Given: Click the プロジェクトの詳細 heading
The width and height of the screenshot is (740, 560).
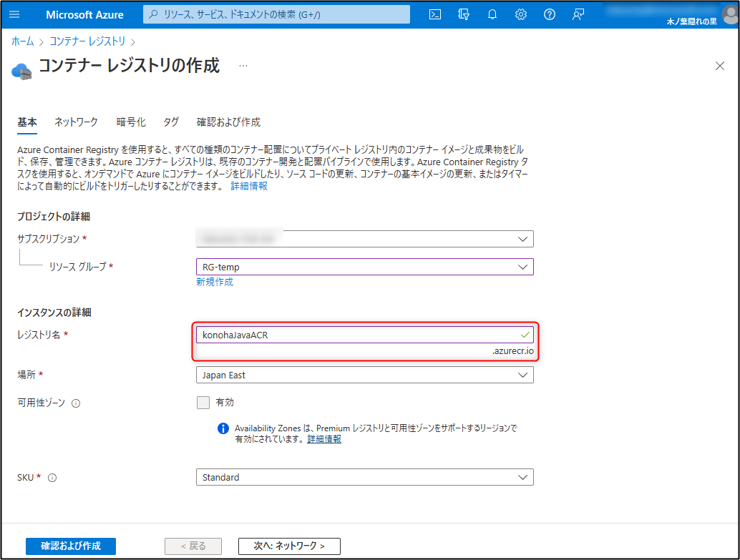Looking at the screenshot, I should [x=54, y=217].
